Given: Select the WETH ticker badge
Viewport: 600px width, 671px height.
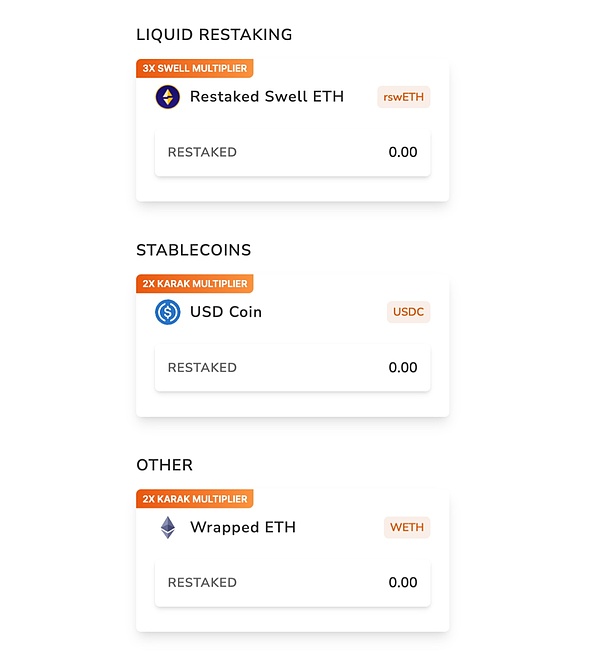Looking at the screenshot, I should (x=407, y=527).
